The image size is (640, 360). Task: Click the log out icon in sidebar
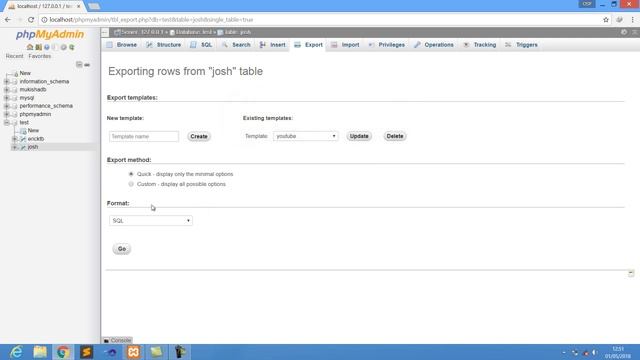point(38,47)
